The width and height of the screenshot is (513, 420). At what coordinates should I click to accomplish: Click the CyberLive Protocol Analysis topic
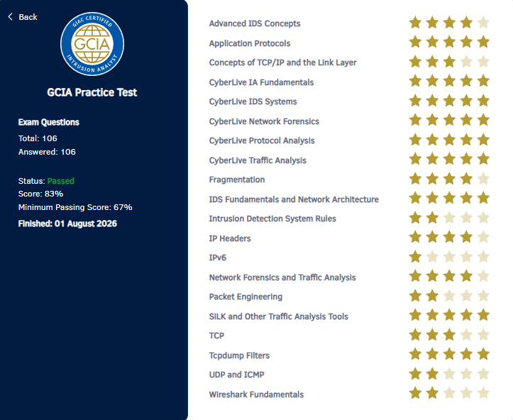[x=262, y=140]
